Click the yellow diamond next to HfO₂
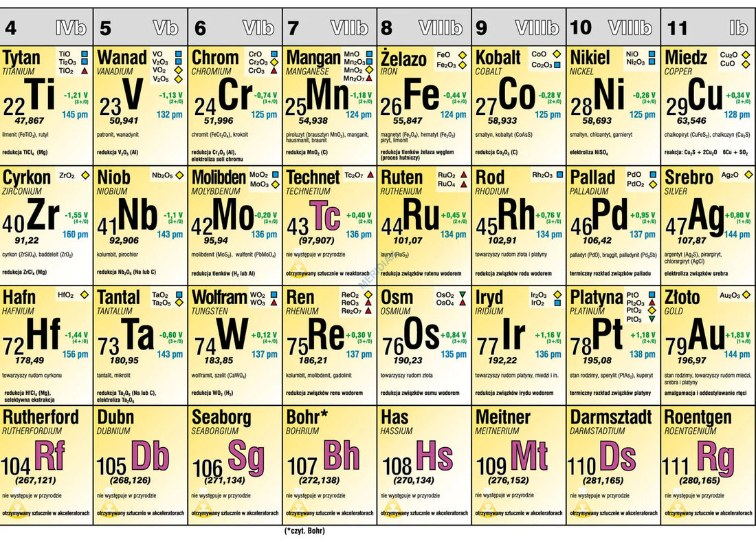The width and height of the screenshot is (756, 540). click(85, 294)
